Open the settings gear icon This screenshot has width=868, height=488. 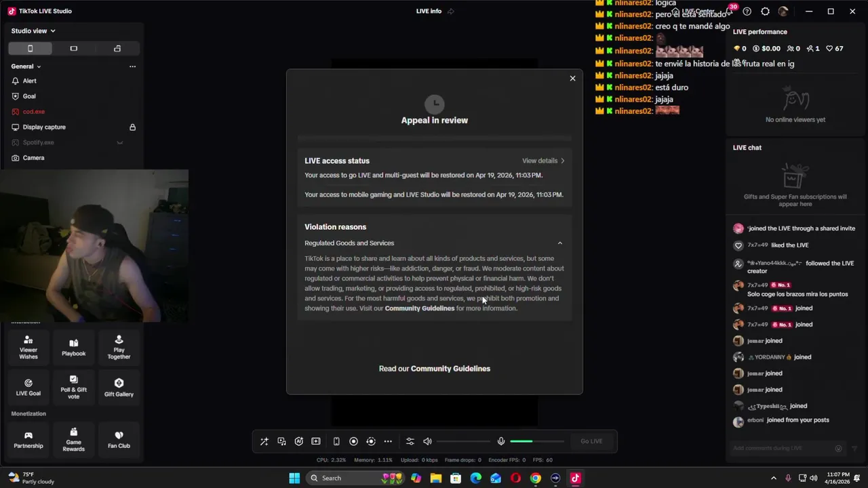pyautogui.click(x=766, y=12)
